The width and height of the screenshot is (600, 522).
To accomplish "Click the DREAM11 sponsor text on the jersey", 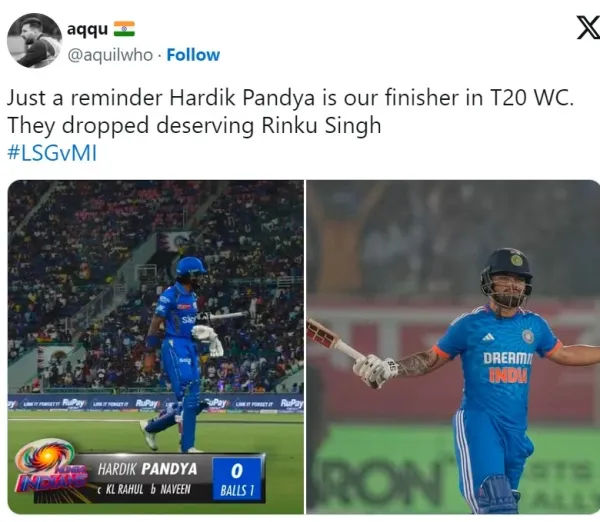I will pos(507,358).
